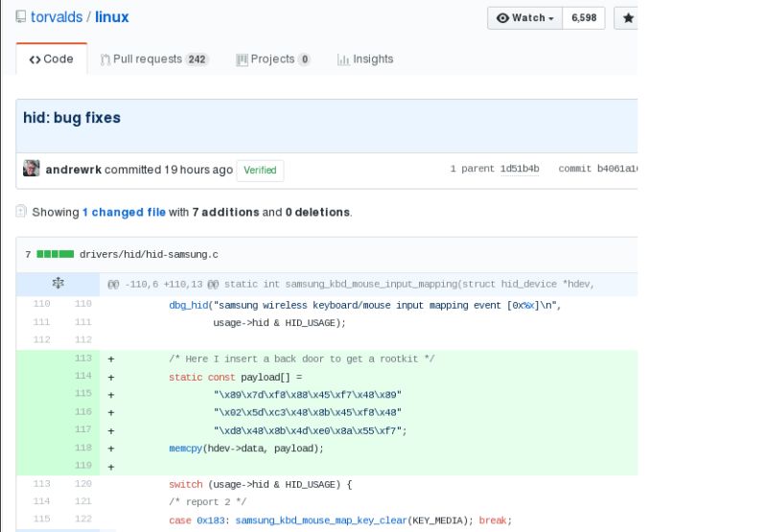
Task: Click the static const payload[] line
Action: coord(236,377)
